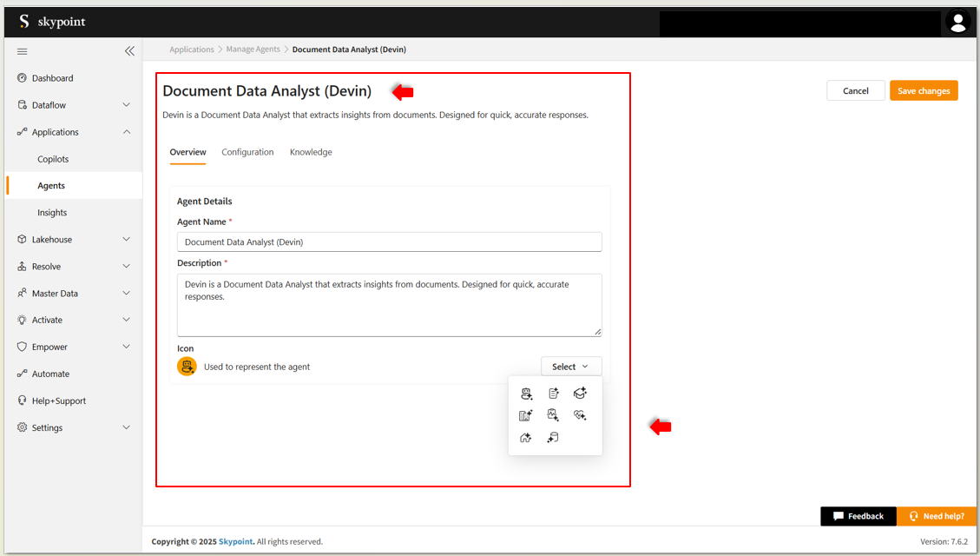Choose the house with sparkle icon
The width and height of the screenshot is (980, 556).
pos(526,438)
